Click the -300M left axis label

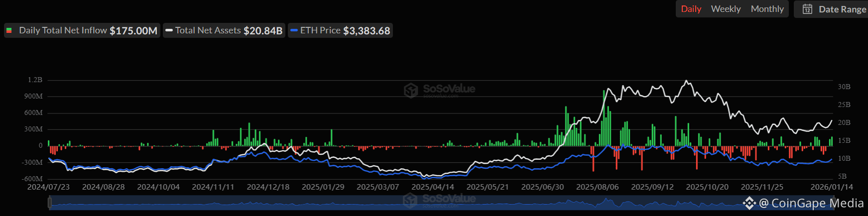coord(32,162)
